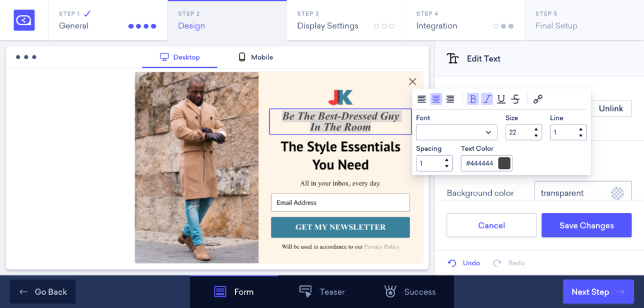Image resolution: width=644 pixels, height=308 pixels.
Task: Align text right in the formatting toolbar
Action: [x=450, y=99]
